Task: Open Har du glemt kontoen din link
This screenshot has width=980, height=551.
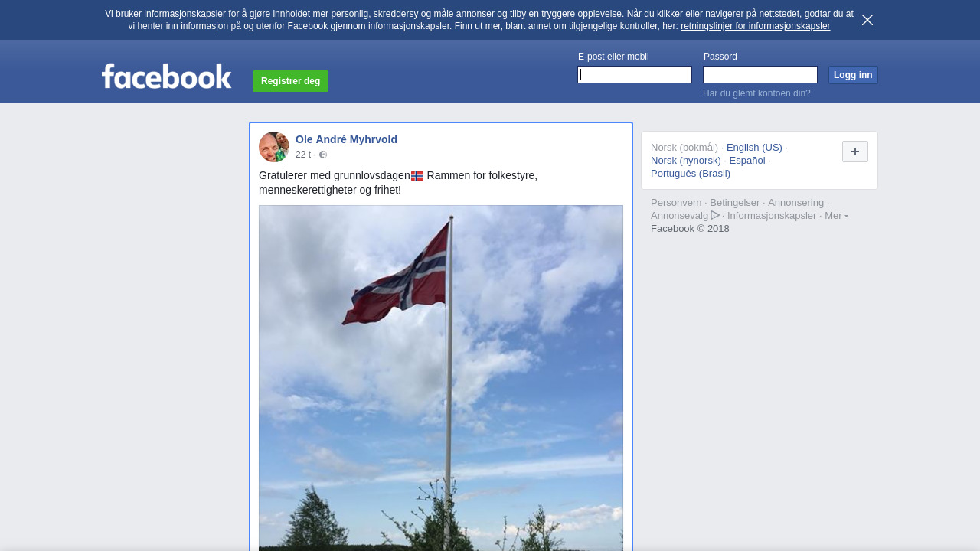Action: click(756, 93)
